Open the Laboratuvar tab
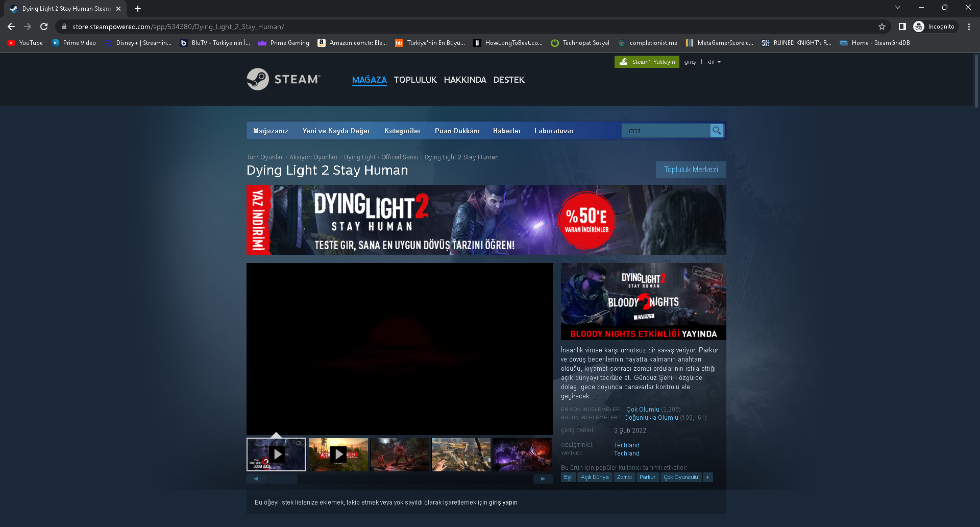 [x=554, y=131]
